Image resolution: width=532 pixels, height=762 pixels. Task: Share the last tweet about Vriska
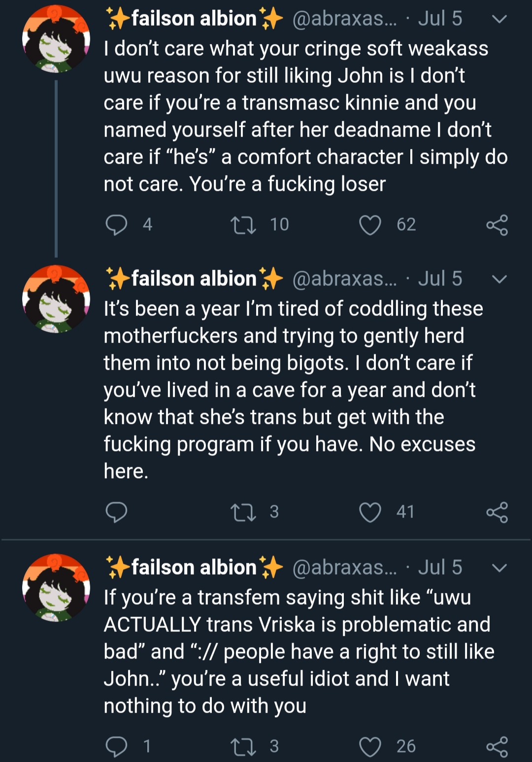tap(497, 747)
